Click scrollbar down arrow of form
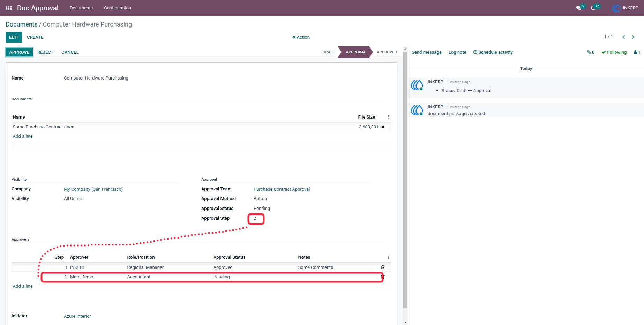644x325 pixels. click(x=405, y=322)
